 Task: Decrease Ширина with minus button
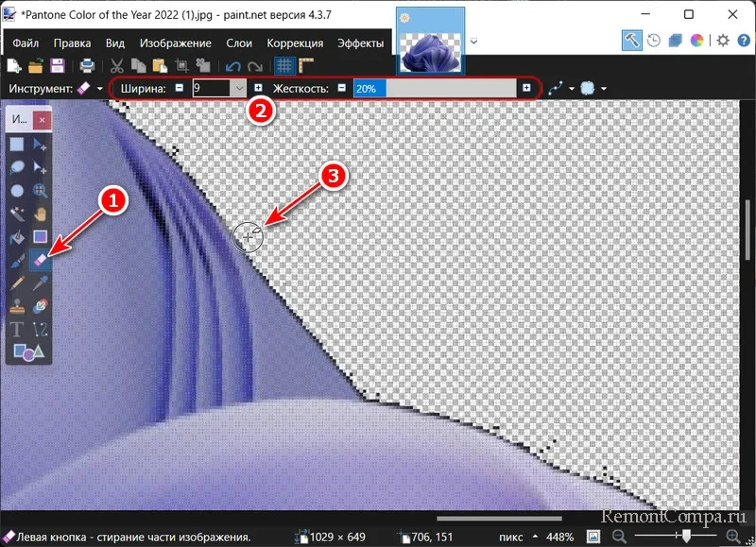click(x=180, y=88)
